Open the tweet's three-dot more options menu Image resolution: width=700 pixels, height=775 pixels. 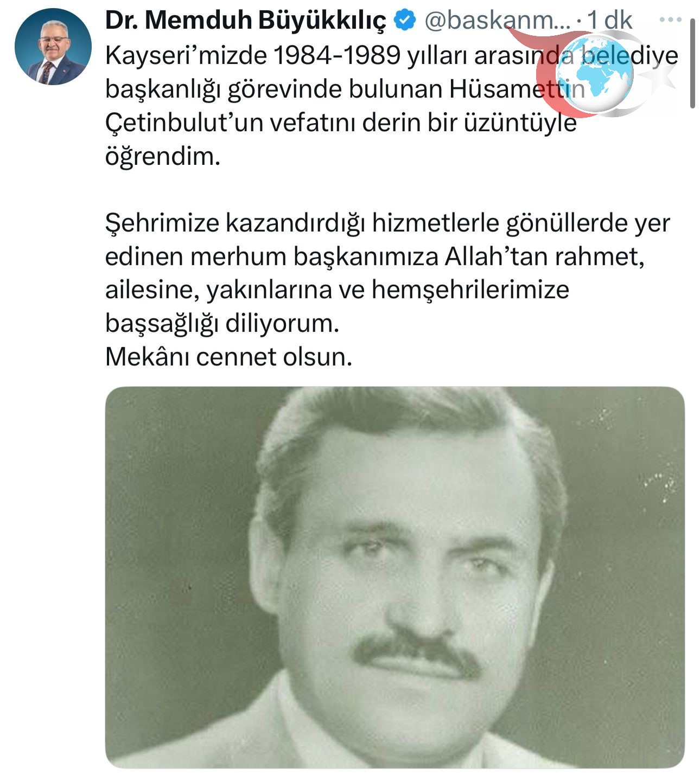(x=670, y=20)
